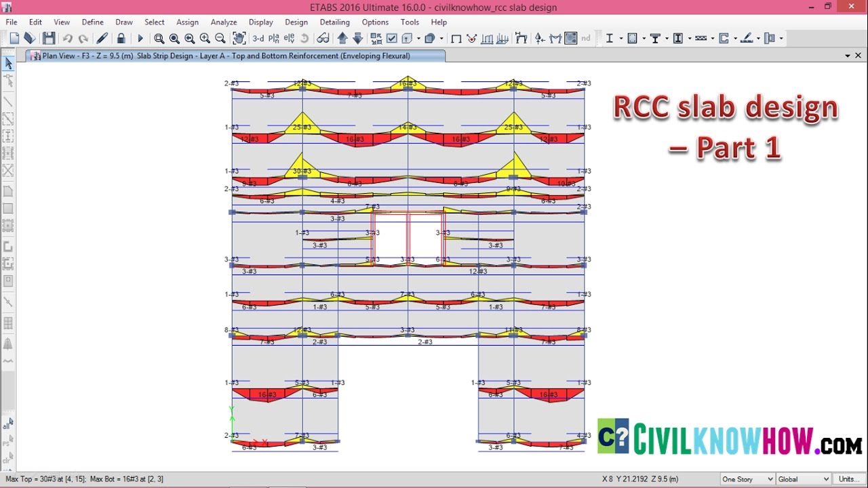
Task: Open an existing model file
Action: [29, 39]
